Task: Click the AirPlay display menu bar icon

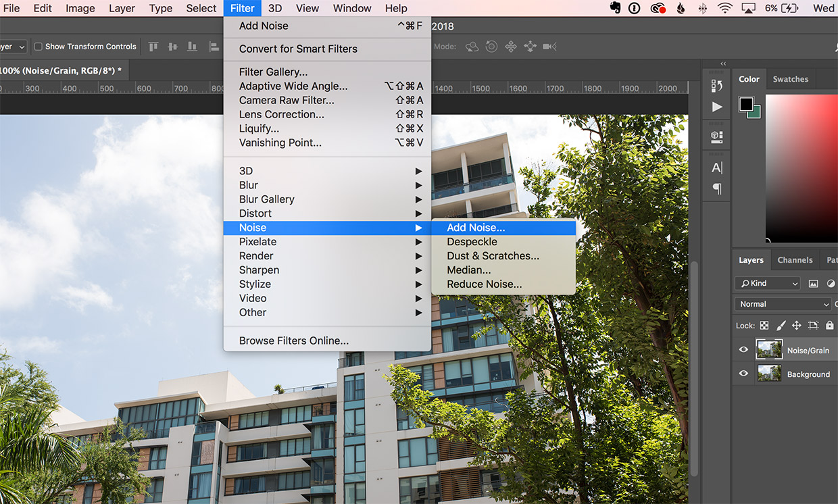Action: coord(748,8)
